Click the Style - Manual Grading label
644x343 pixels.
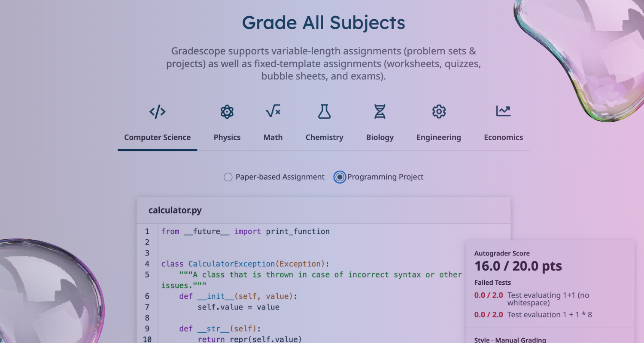(510, 340)
